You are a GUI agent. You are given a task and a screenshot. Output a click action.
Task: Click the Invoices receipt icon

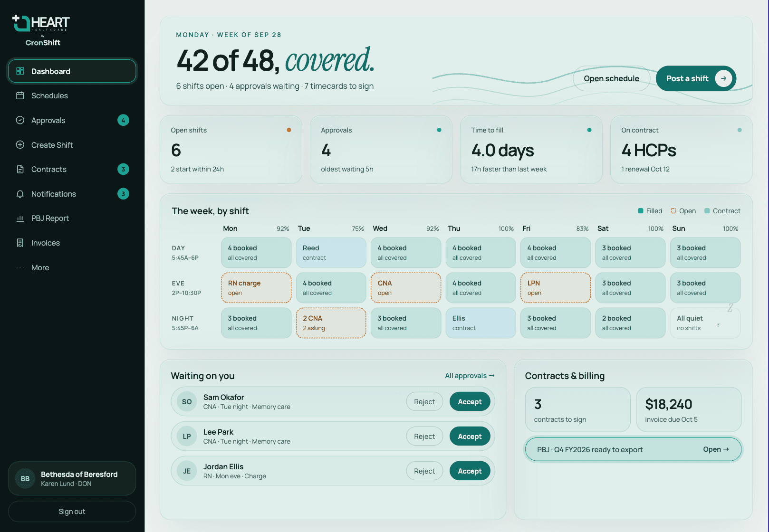(20, 243)
